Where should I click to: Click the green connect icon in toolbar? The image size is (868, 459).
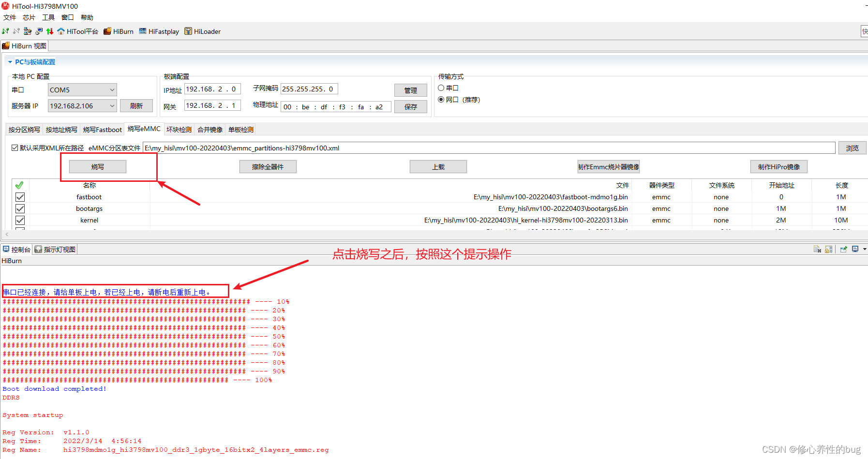tap(5, 31)
